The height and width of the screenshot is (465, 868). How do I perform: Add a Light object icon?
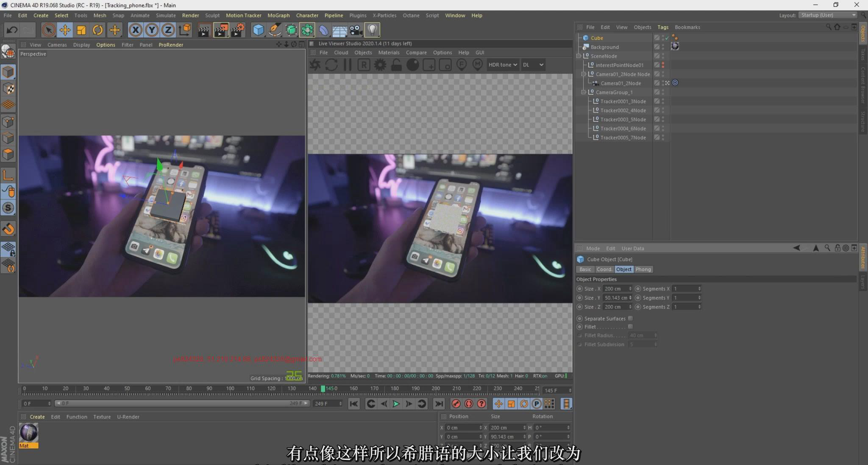[x=372, y=30]
